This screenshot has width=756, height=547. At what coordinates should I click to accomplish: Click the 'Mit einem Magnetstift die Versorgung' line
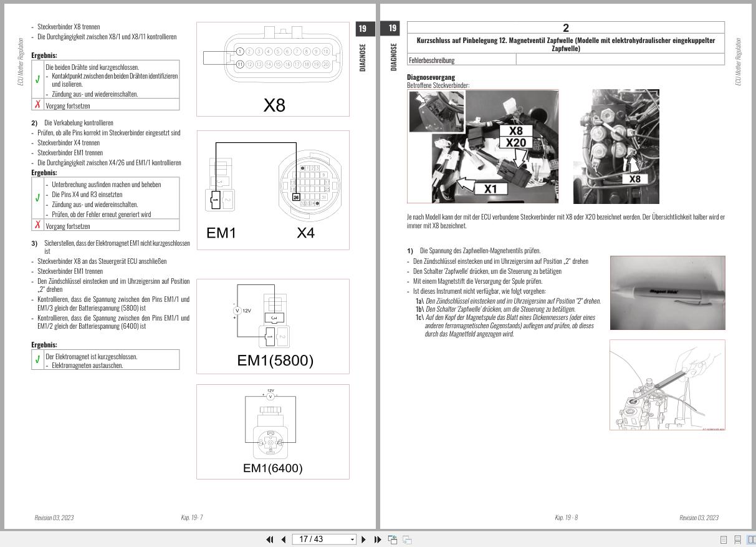tap(478, 281)
